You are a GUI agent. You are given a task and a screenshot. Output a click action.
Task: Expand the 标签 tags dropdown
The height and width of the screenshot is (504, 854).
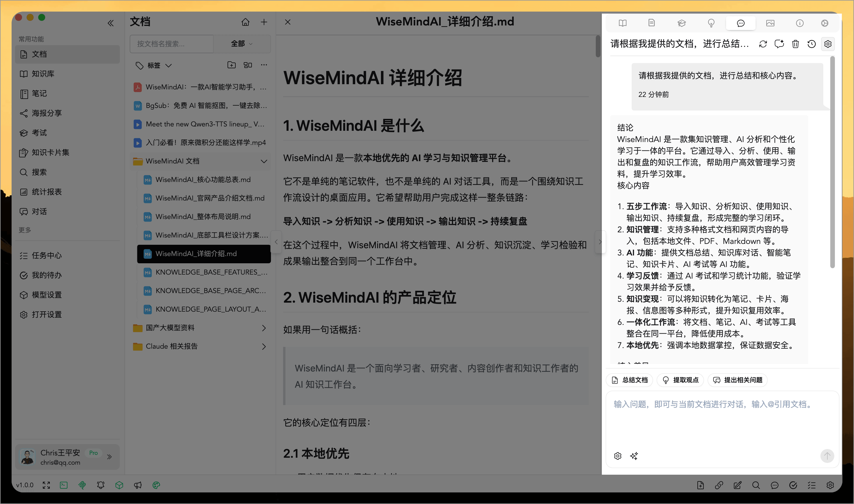click(169, 65)
